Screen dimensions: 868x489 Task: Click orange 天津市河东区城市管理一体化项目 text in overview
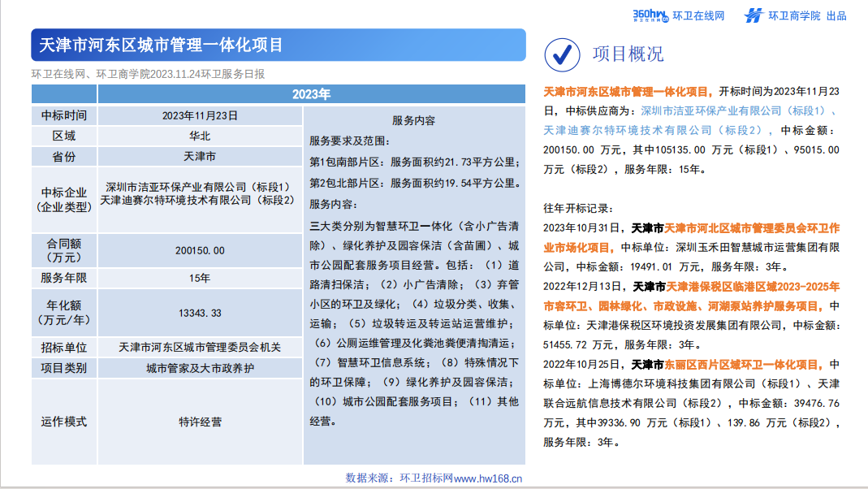(628, 92)
